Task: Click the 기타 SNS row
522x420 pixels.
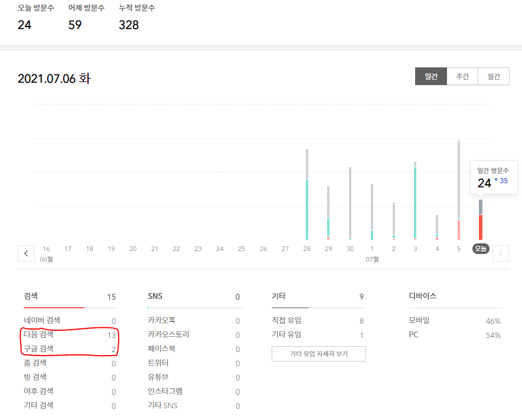Action: (194, 405)
